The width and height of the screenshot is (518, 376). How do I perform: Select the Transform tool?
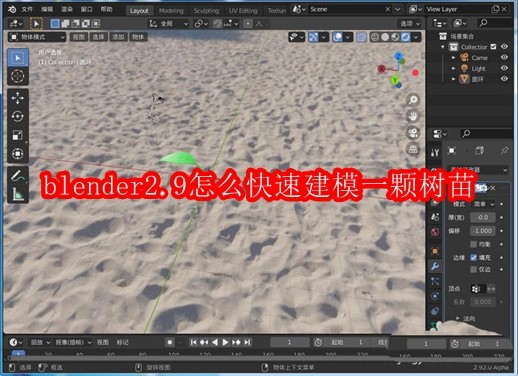(x=18, y=154)
